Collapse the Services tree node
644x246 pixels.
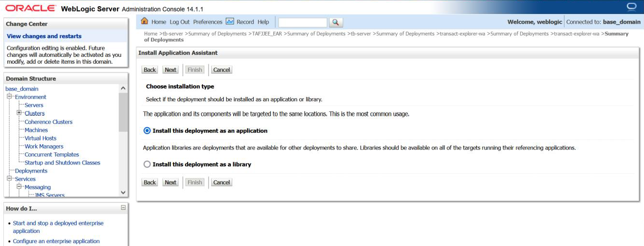9,179
